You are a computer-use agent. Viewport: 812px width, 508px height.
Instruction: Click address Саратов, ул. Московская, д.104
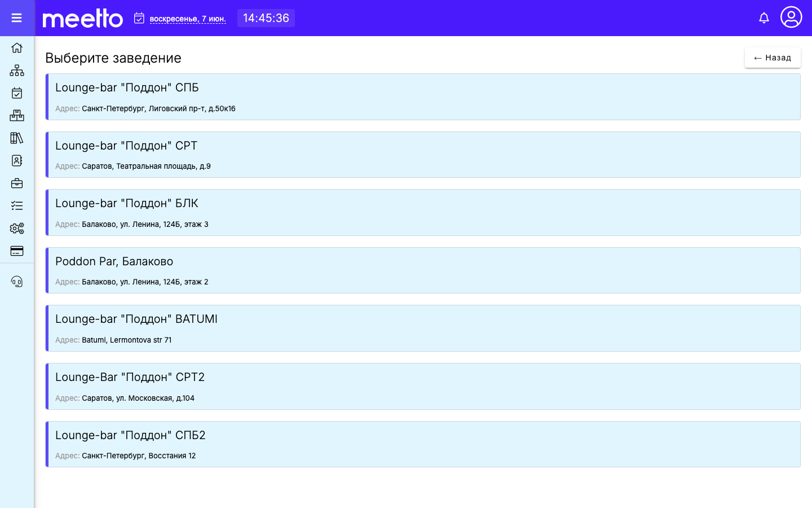[138, 398]
